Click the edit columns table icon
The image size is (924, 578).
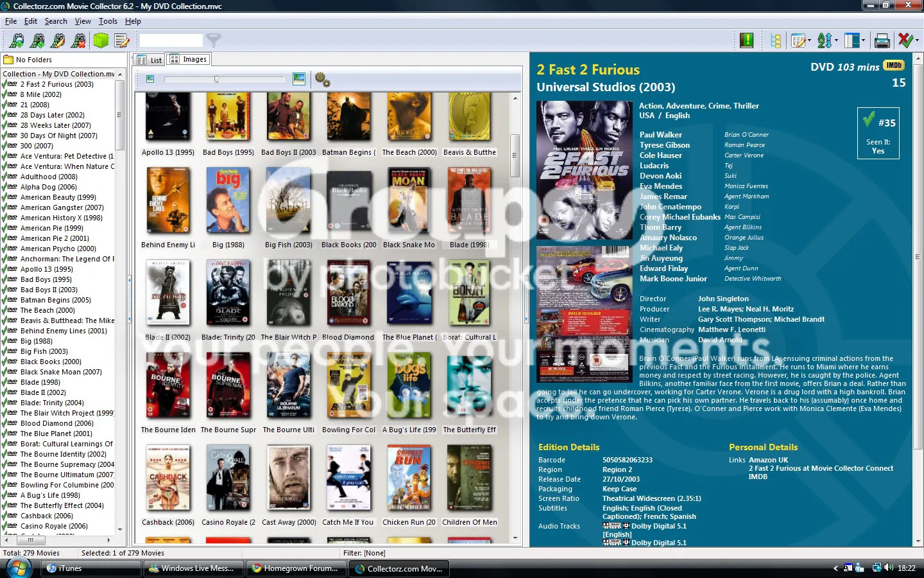point(798,40)
